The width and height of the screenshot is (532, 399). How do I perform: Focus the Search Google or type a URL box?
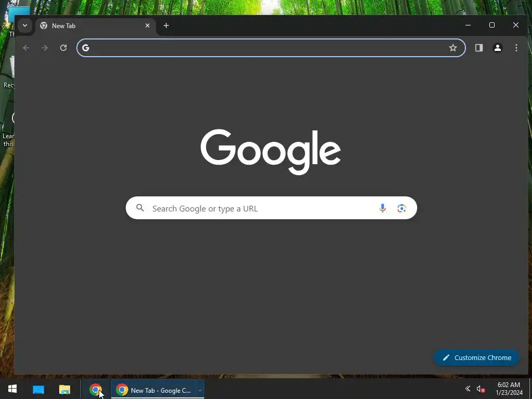[x=271, y=208]
